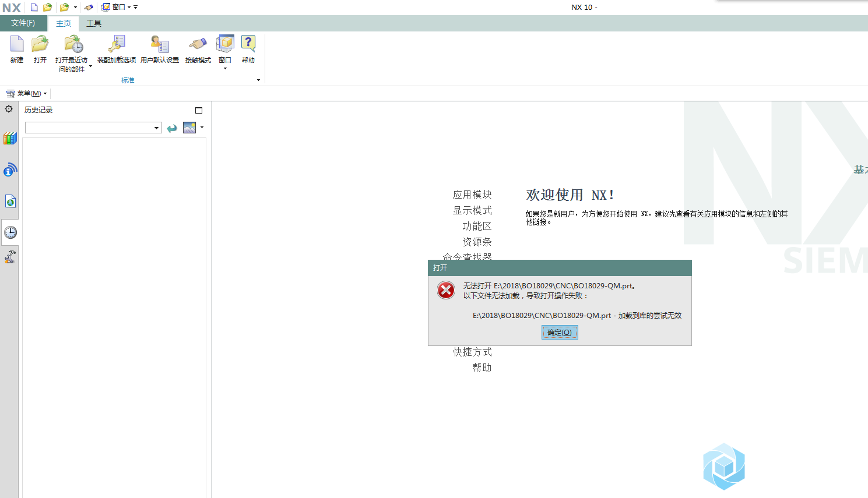Expand 标准 group options arrow
This screenshot has width=868, height=498.
click(258, 80)
